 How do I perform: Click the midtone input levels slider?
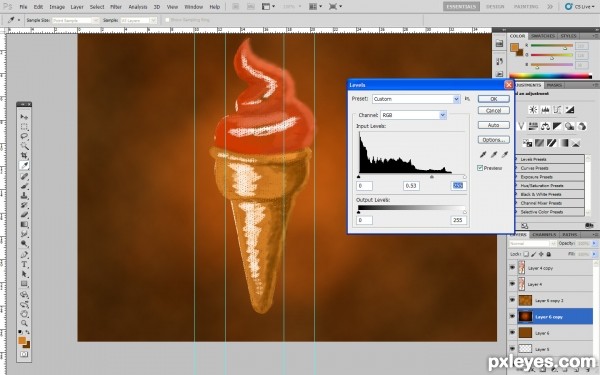click(432, 177)
